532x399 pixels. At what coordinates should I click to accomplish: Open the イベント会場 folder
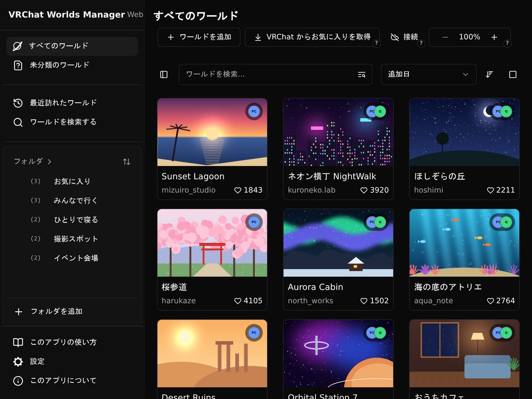[72, 258]
